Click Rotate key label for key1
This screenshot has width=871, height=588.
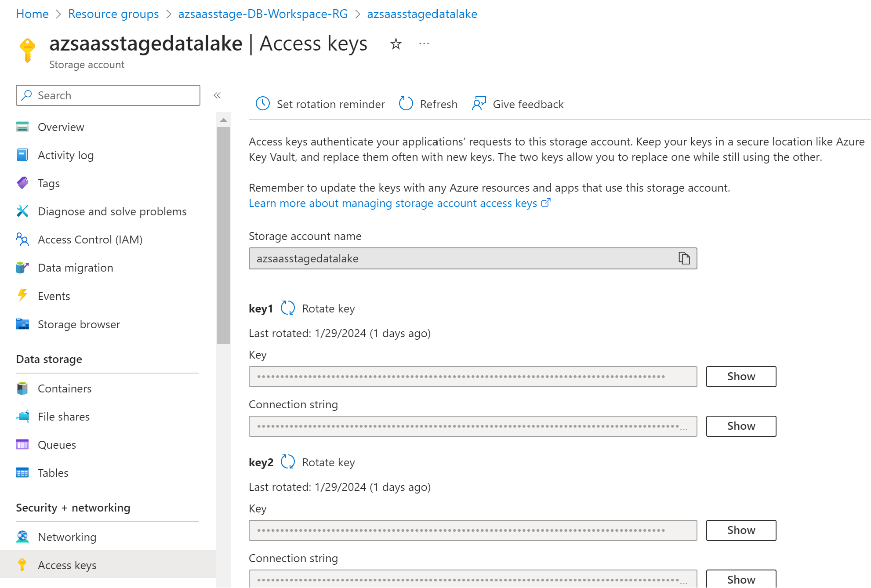click(x=328, y=309)
